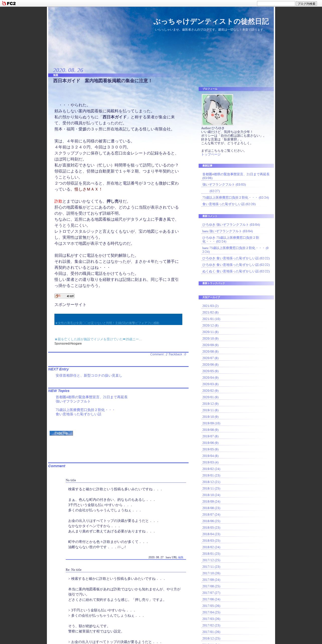Click the Page Top button
This screenshot has height=644, width=322.
tap(61, 433)
